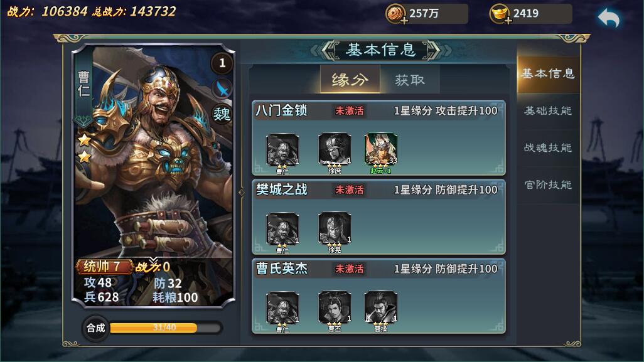The height and width of the screenshot is (362, 644).
Task: Click the blue back arrow icon
Action: click(609, 18)
